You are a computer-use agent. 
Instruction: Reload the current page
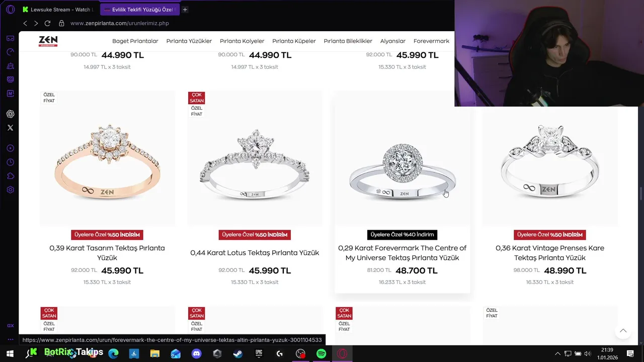point(47,23)
